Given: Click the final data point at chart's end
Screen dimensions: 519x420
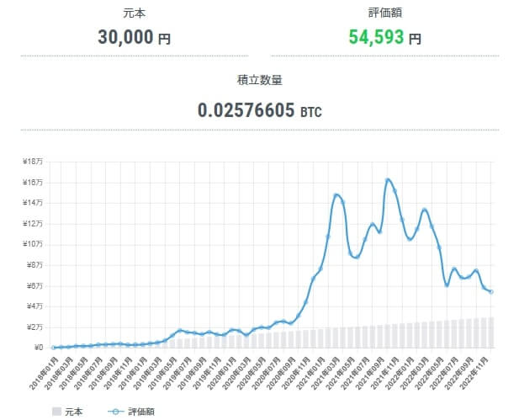Looking at the screenshot, I should 491,292.
